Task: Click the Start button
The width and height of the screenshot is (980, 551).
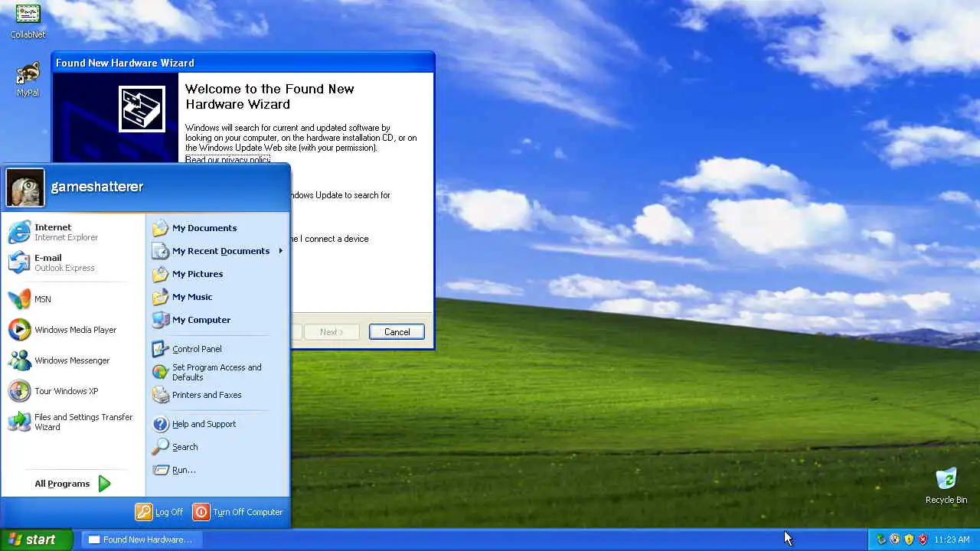Action: click(x=36, y=540)
